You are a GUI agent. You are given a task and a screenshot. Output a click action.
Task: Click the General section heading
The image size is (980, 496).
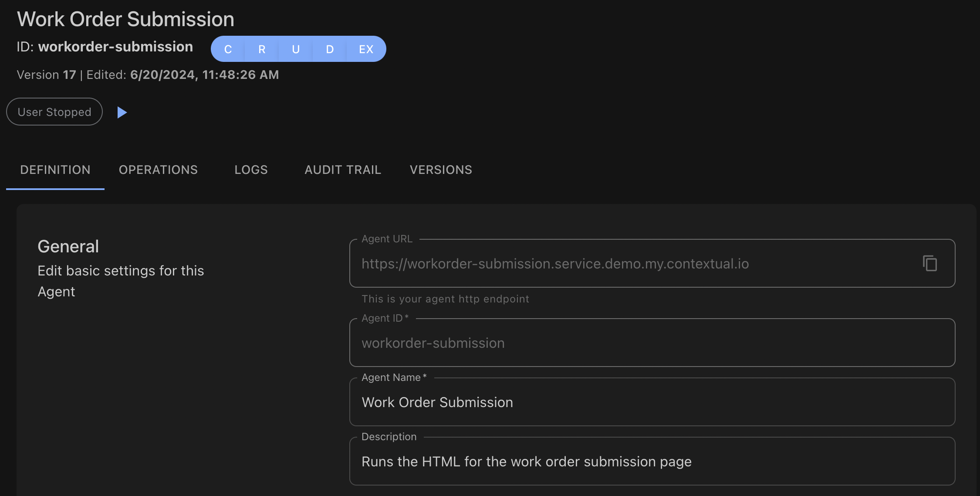tap(68, 246)
